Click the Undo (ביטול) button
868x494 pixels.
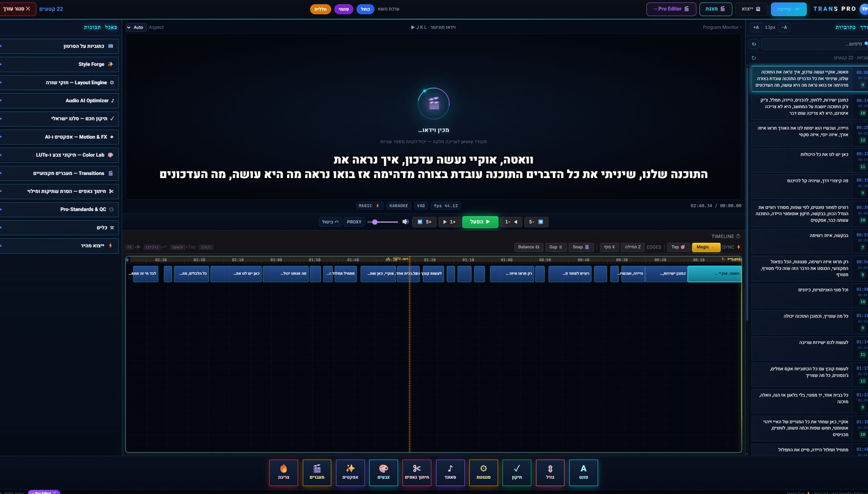330,221
